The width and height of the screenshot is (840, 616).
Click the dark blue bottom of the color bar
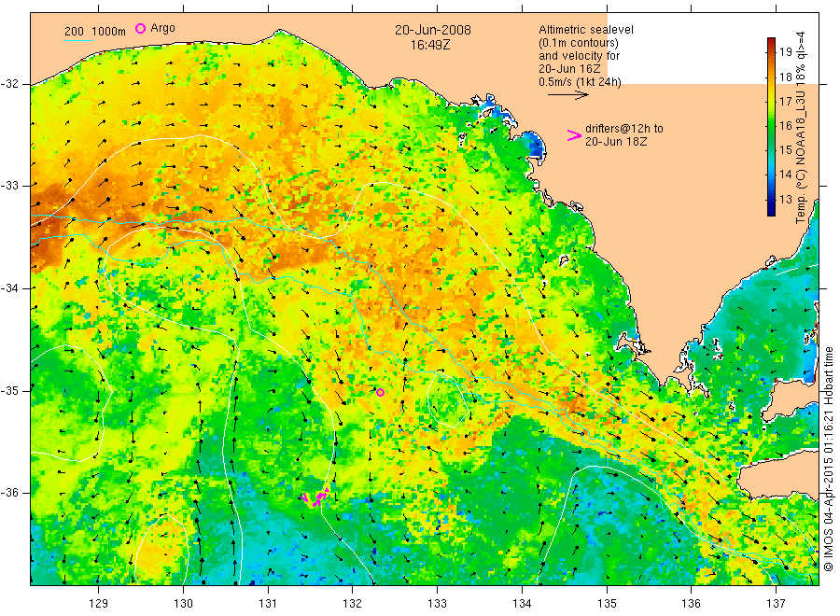click(x=771, y=210)
